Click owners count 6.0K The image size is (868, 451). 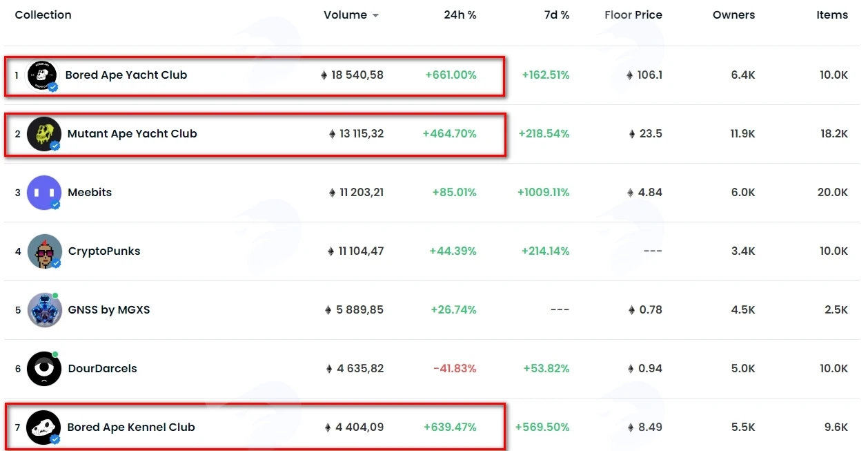(743, 193)
